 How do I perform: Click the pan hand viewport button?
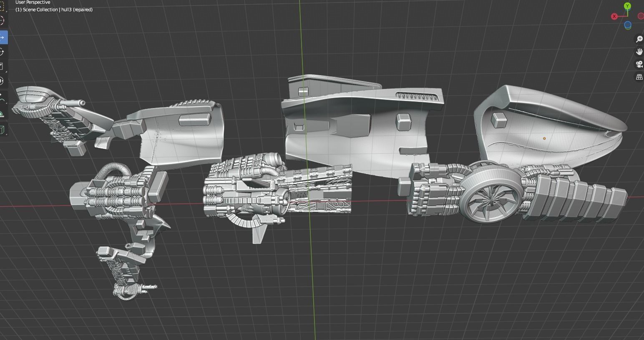(639, 52)
